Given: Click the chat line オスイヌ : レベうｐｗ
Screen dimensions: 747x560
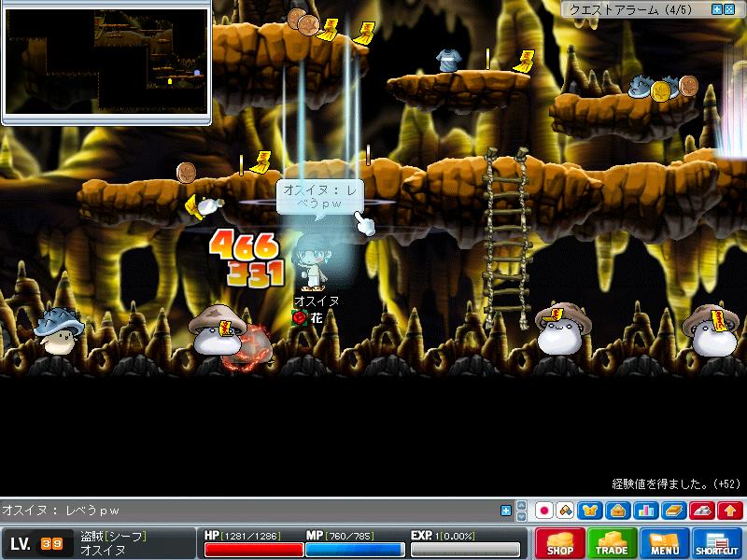Looking at the screenshot, I should tap(61, 511).
